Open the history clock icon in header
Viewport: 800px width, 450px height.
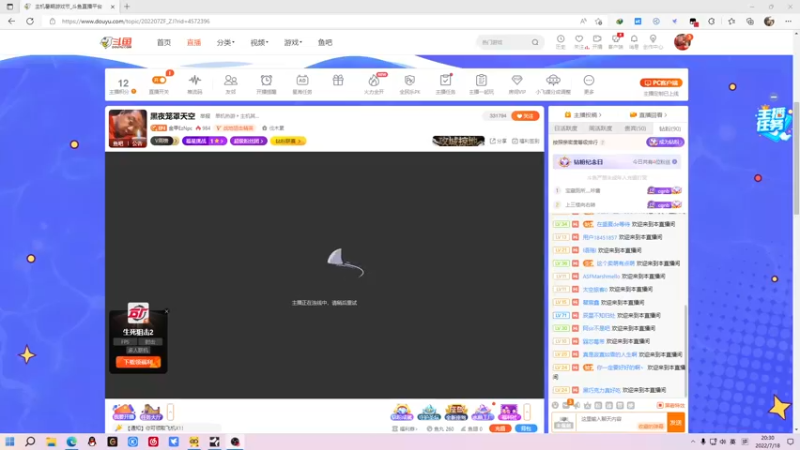coord(560,39)
